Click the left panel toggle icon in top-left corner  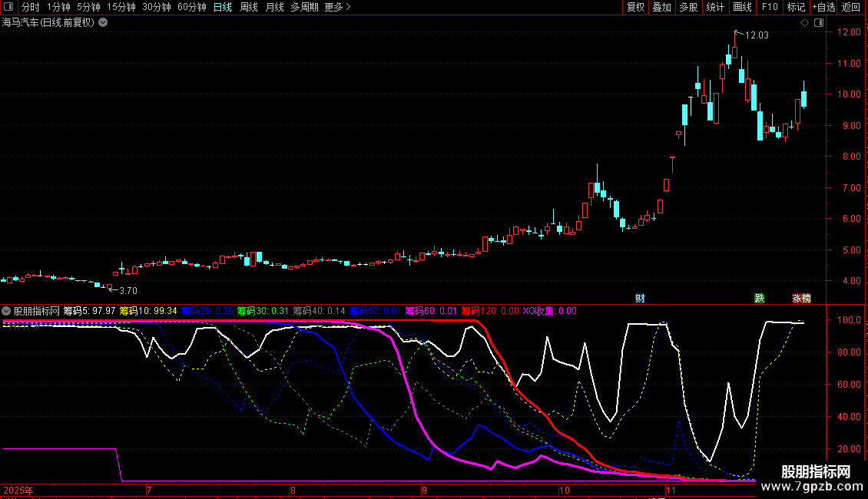[9, 8]
